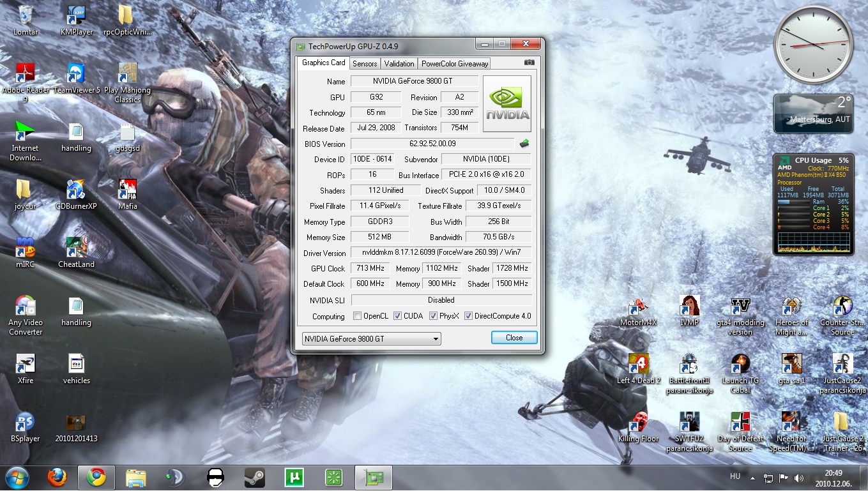Open KMPlayer desktop shortcut
The height and width of the screenshot is (491, 868).
pyautogui.click(x=77, y=20)
